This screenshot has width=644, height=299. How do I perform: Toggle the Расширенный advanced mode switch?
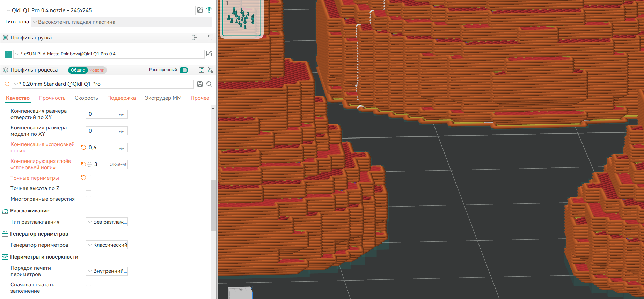tap(183, 70)
